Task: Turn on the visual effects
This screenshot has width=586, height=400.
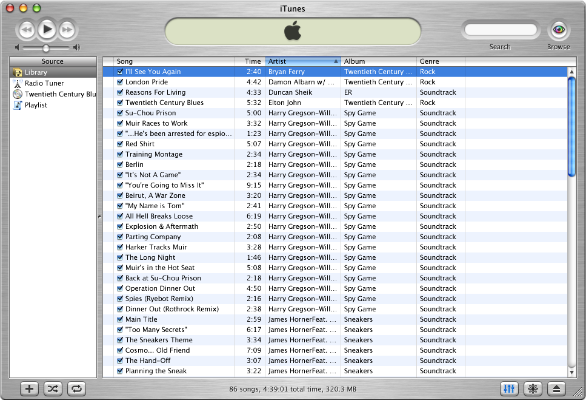Action: click(x=533, y=389)
